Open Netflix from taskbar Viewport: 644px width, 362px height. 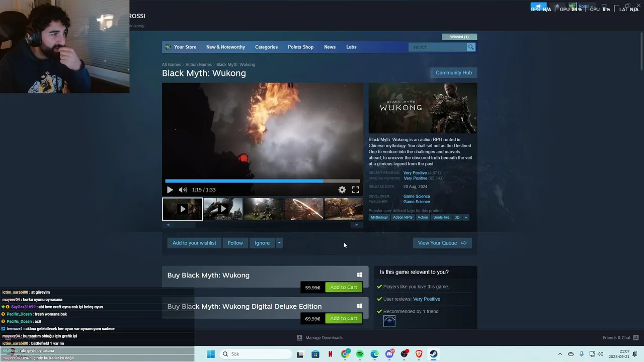(x=330, y=354)
